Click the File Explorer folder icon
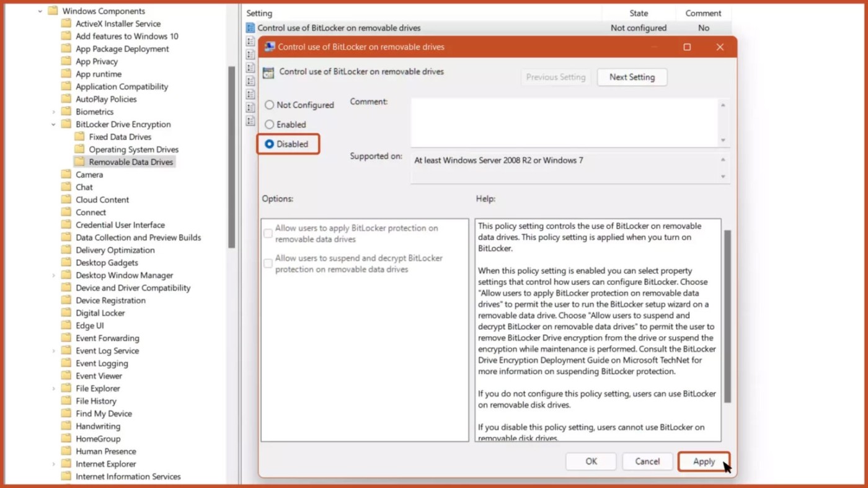This screenshot has width=868, height=488. (66, 389)
